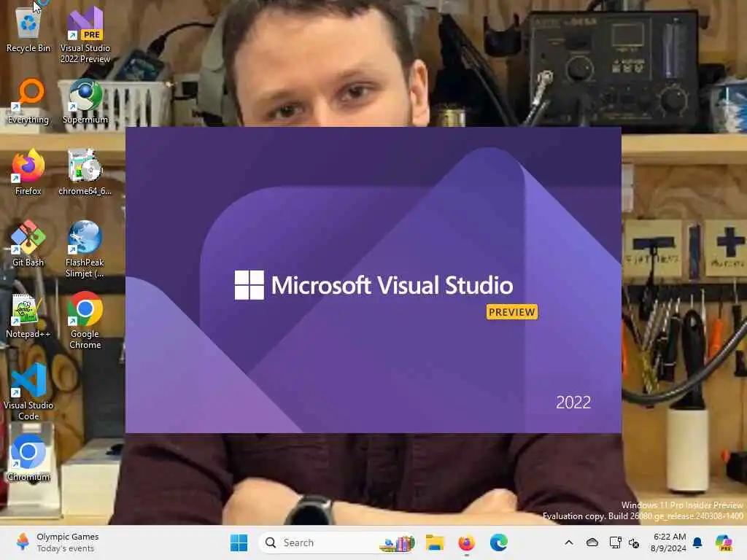Click the Git Bash desktop shortcut

tap(28, 244)
